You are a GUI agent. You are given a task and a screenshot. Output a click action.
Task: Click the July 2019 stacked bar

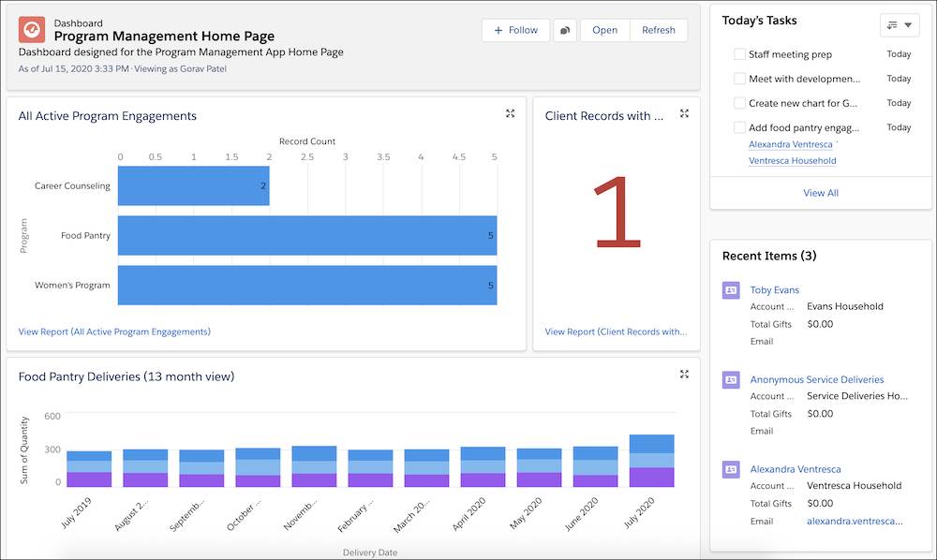tap(89, 469)
